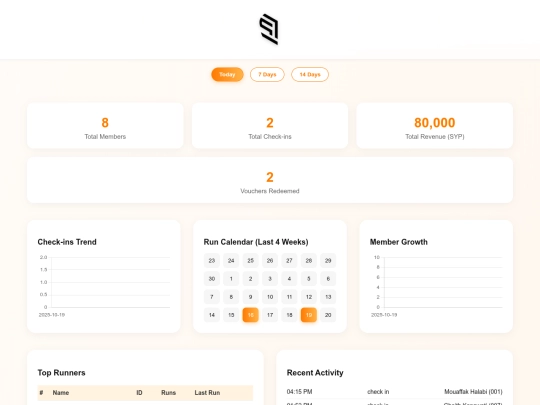Screen dimensions: 540x405
Task: Pick day 30 in the run calendar
Action: 212,279
